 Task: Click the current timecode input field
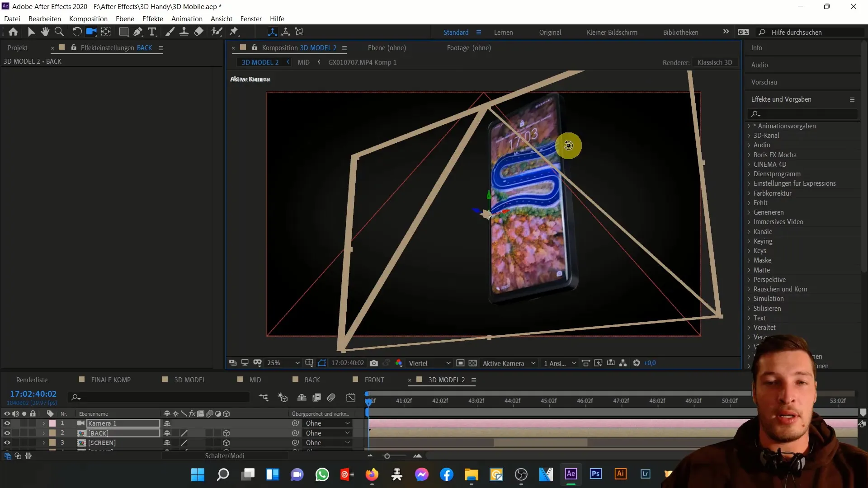coord(33,393)
